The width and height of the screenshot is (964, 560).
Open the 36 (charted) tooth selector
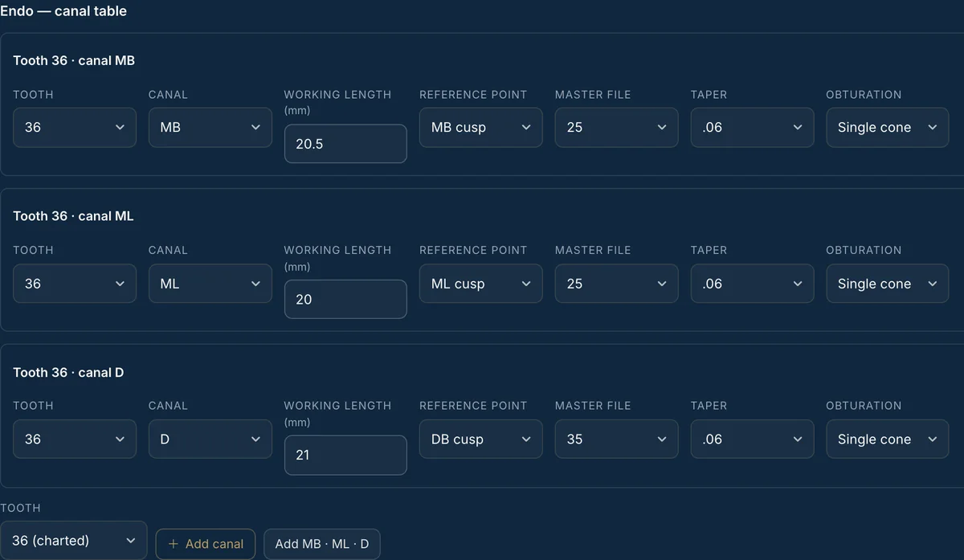click(74, 541)
